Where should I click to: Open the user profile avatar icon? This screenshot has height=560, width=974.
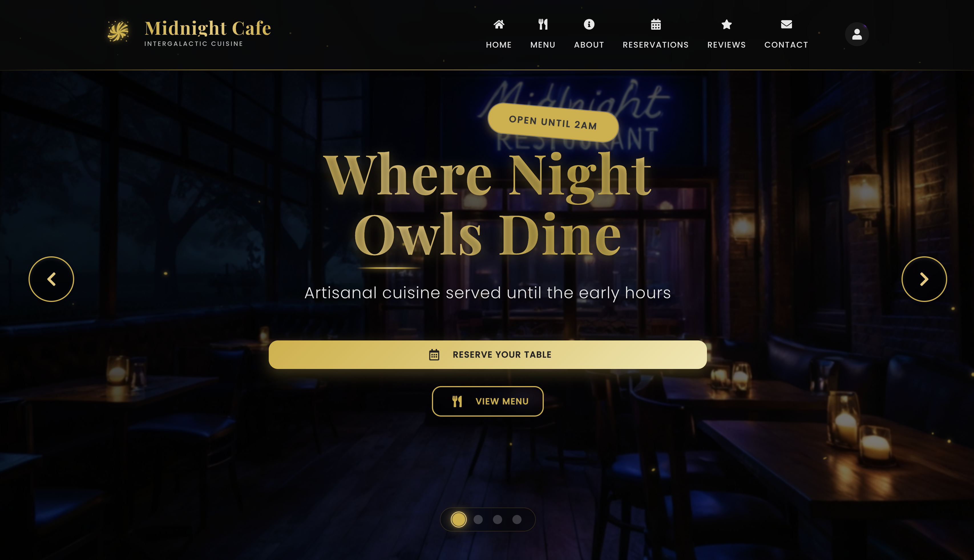click(x=857, y=34)
